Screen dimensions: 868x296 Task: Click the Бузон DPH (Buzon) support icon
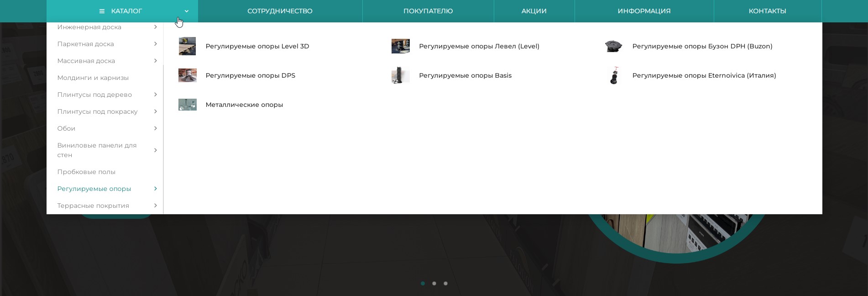(613, 46)
